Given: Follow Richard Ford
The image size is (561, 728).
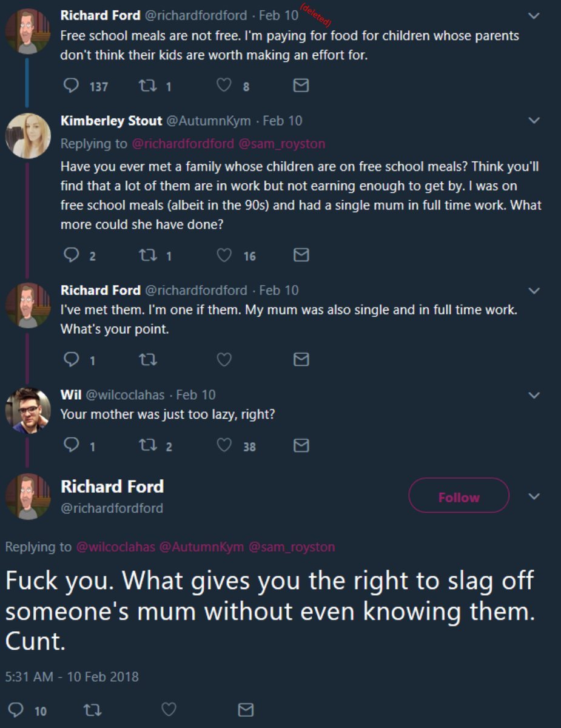Looking at the screenshot, I should [459, 497].
